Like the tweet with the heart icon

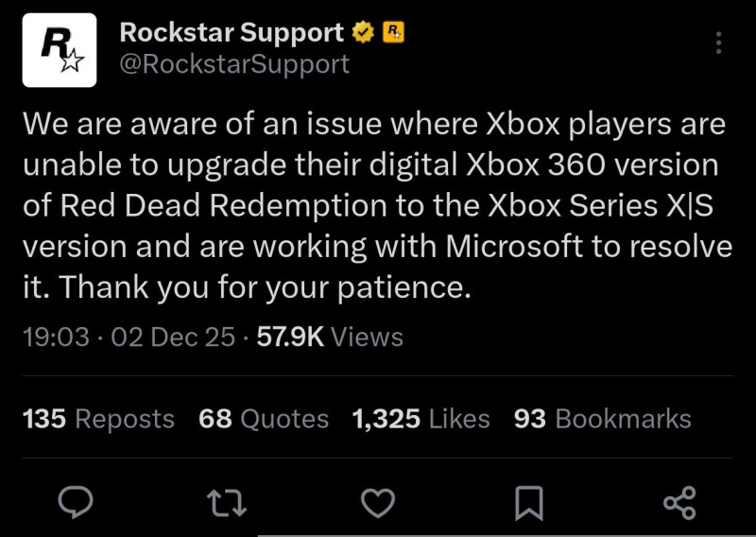click(x=378, y=503)
